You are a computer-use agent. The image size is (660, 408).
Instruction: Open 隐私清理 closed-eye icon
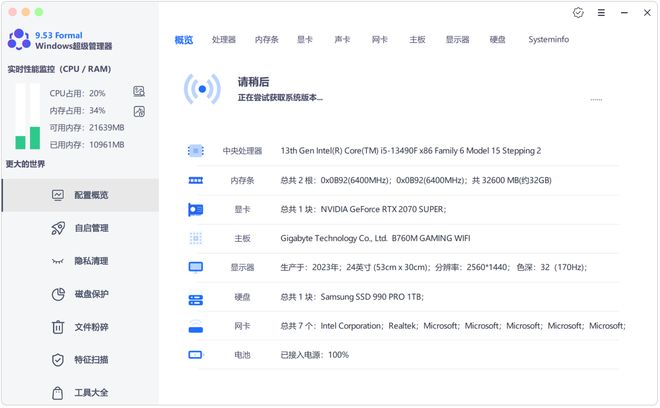pyautogui.click(x=58, y=261)
